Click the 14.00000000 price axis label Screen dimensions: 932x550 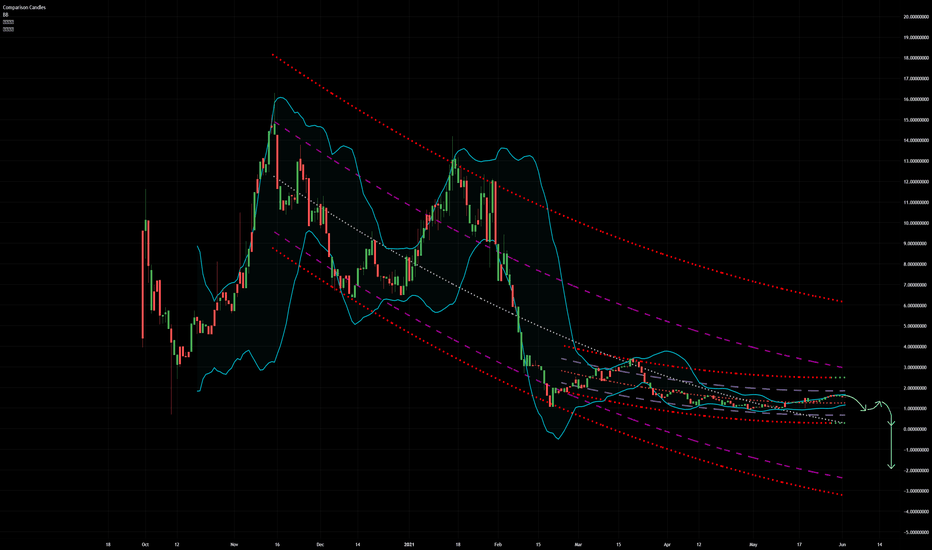[x=915, y=140]
